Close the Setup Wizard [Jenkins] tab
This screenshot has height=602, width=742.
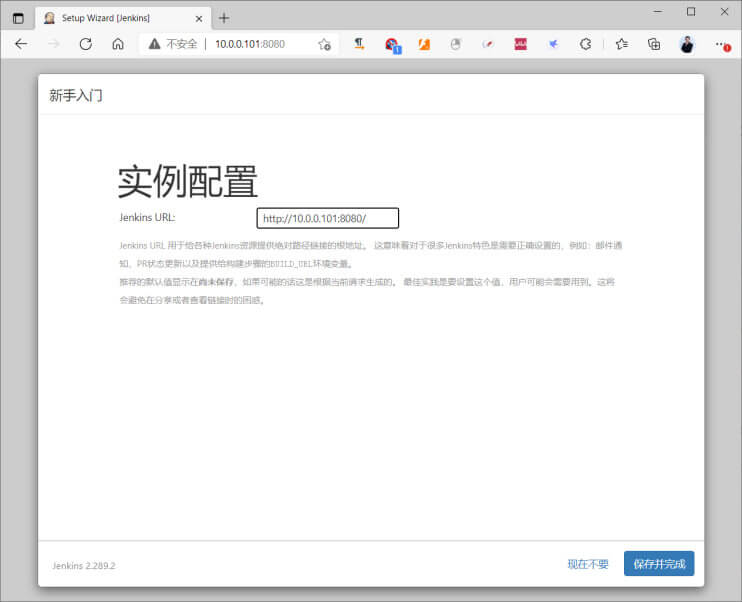(x=199, y=18)
